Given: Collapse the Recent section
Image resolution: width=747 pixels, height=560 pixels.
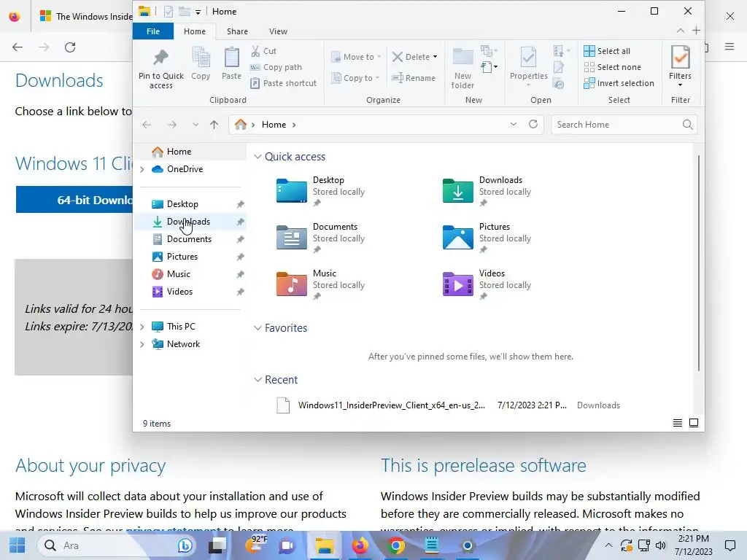Looking at the screenshot, I should pos(258,380).
